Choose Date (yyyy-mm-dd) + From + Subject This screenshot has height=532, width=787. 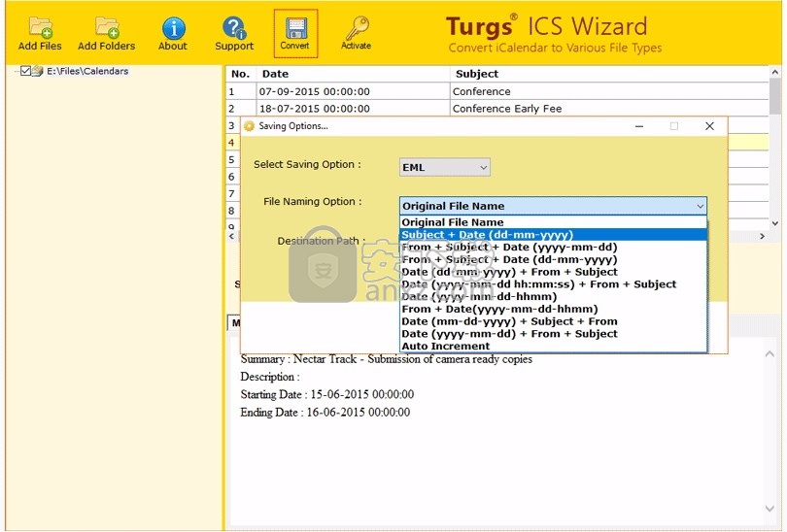coord(553,334)
